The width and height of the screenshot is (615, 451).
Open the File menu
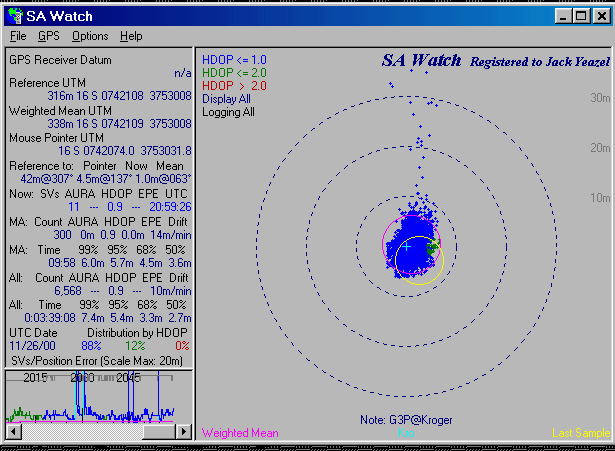click(18, 36)
